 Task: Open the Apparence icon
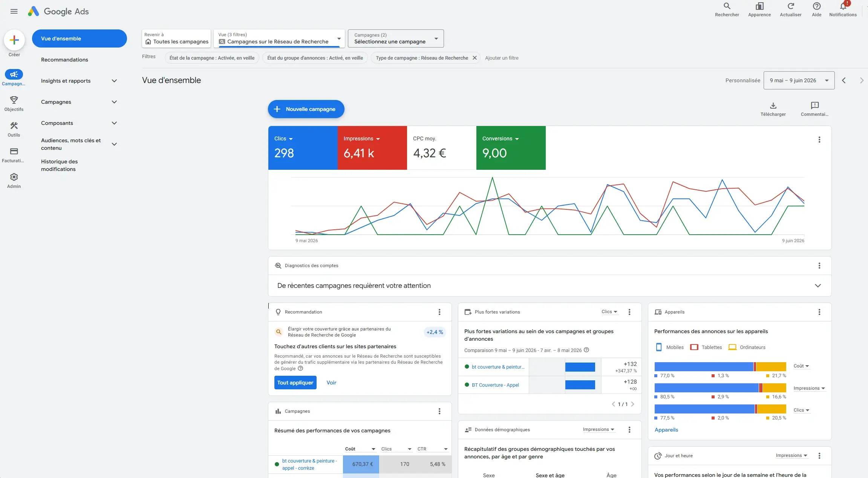click(x=759, y=6)
